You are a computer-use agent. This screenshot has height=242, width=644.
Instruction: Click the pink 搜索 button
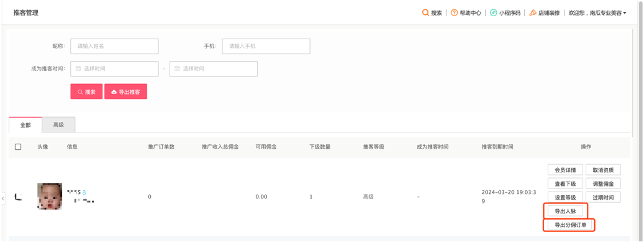click(x=86, y=92)
